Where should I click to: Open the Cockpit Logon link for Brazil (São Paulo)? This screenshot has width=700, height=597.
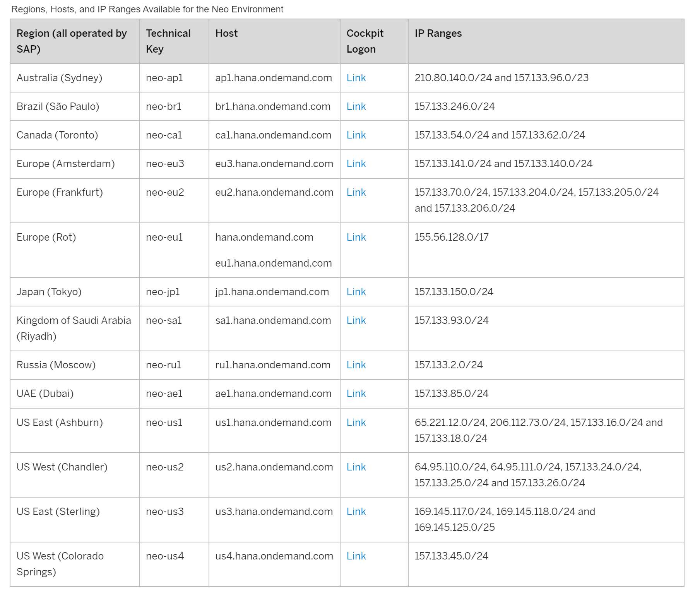(x=356, y=106)
